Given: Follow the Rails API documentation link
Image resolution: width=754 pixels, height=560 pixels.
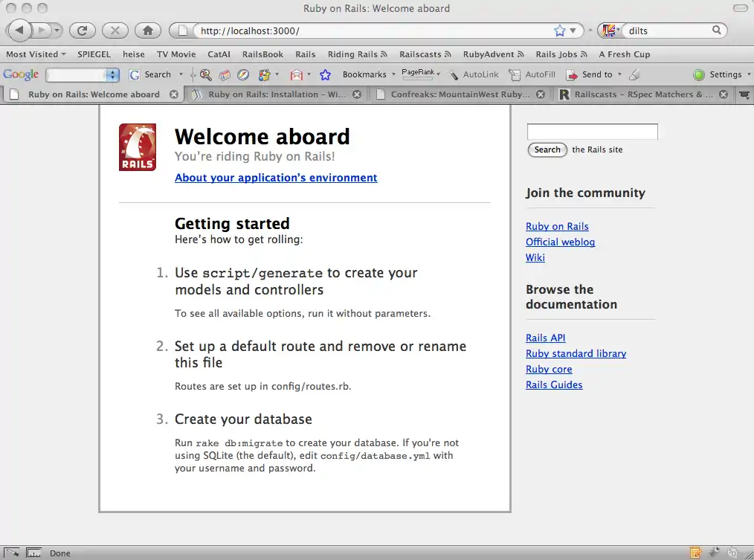Looking at the screenshot, I should tap(545, 338).
